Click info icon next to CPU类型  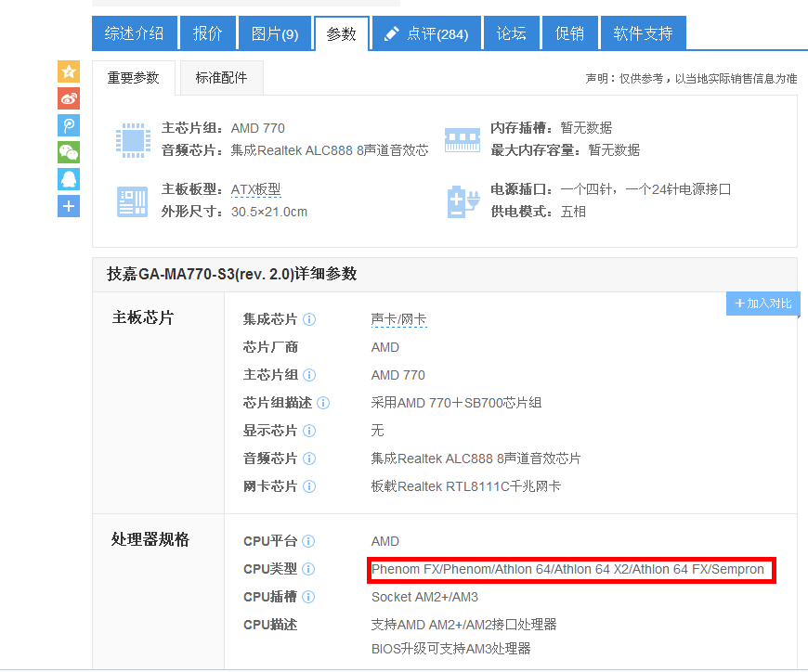308,570
